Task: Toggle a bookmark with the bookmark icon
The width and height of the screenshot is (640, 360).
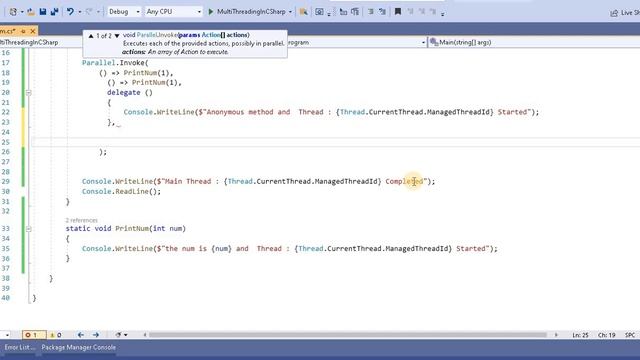Action: pos(398,12)
